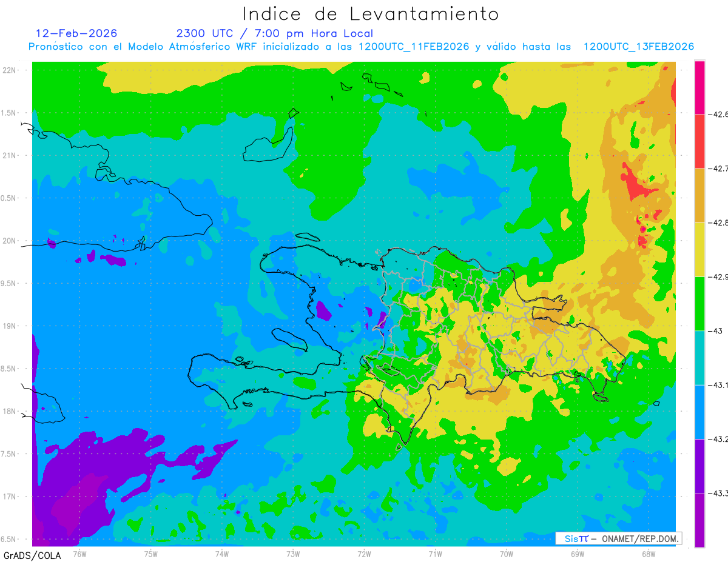728x562 pixels.
Task: Click the longitude label "70W"
Action: [507, 554]
